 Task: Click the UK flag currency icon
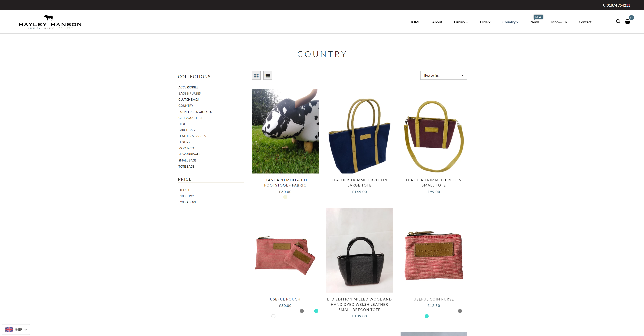9,330
